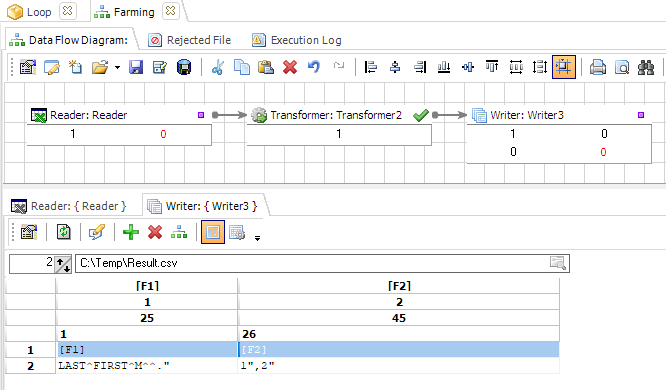Create a new diagram with the new icon
This screenshot has height=390, width=666.
point(76,67)
